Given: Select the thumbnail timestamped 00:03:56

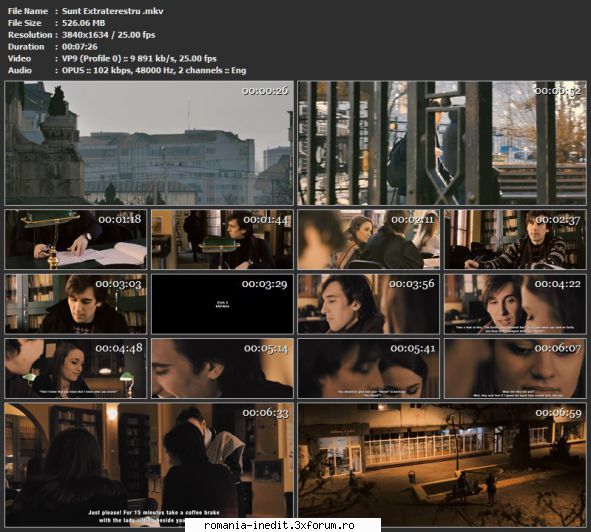Looking at the screenshot, I should pyautogui.click(x=368, y=304).
